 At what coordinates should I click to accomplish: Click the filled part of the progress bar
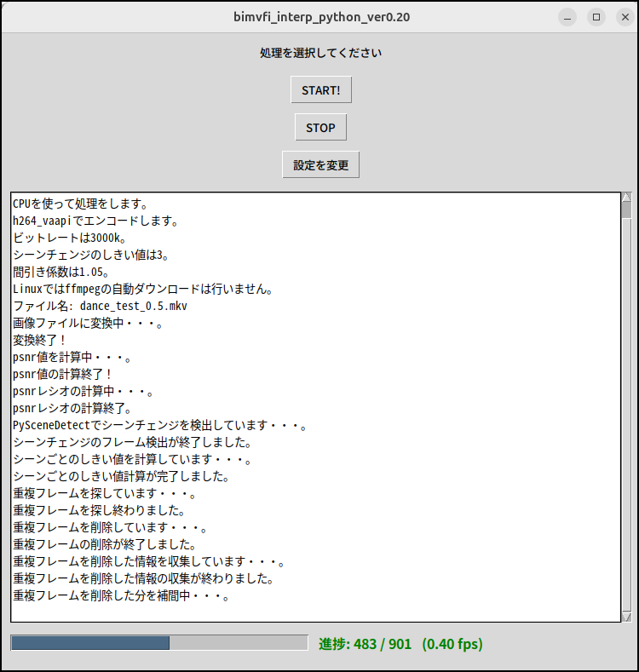(90, 643)
